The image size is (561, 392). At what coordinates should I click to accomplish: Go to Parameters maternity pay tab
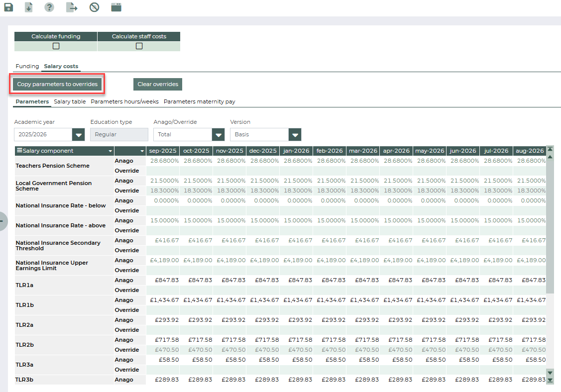point(199,101)
